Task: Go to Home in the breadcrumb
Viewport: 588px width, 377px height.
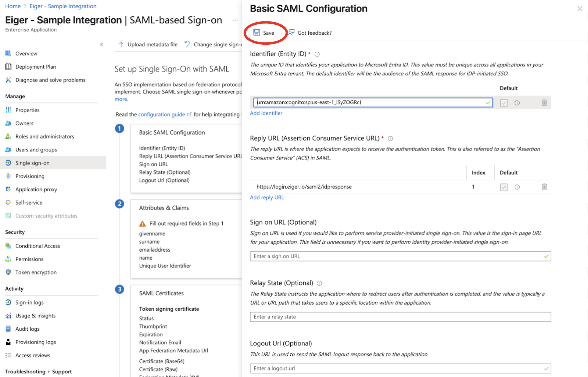Action: coord(13,6)
